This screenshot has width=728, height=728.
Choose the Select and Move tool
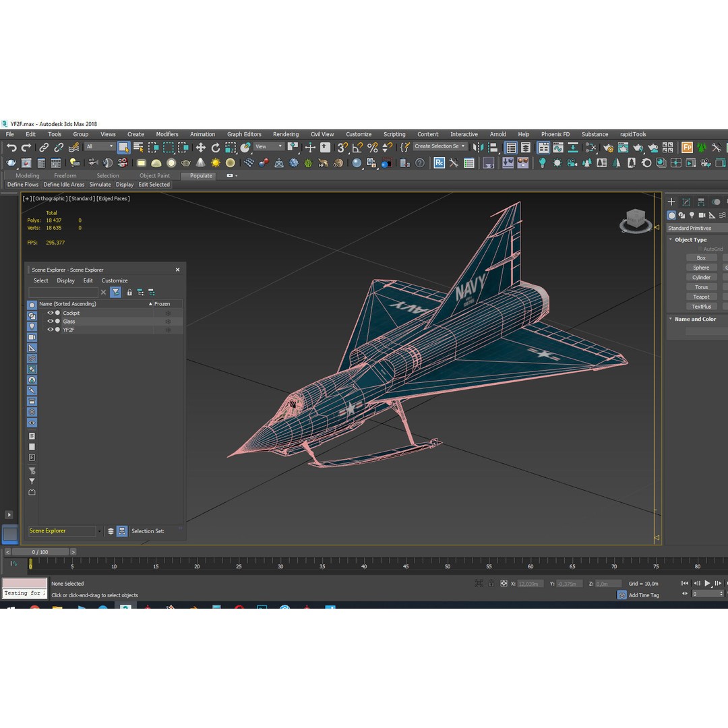click(201, 148)
